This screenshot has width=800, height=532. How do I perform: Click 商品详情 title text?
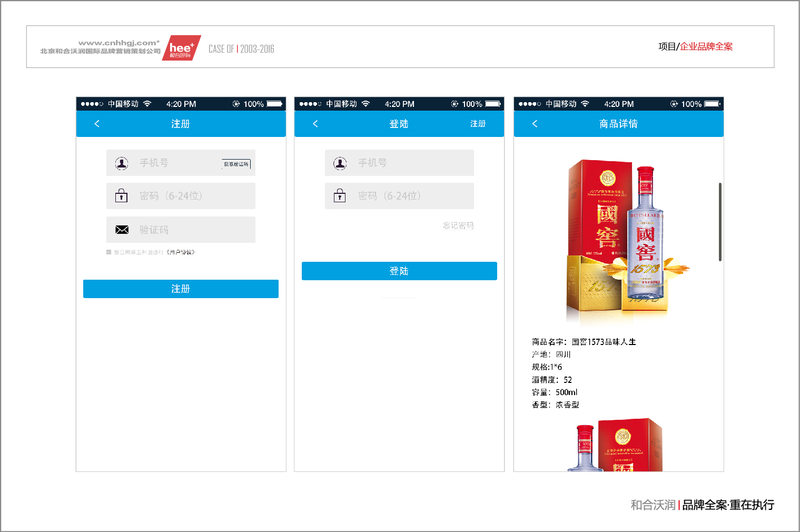pos(618,124)
